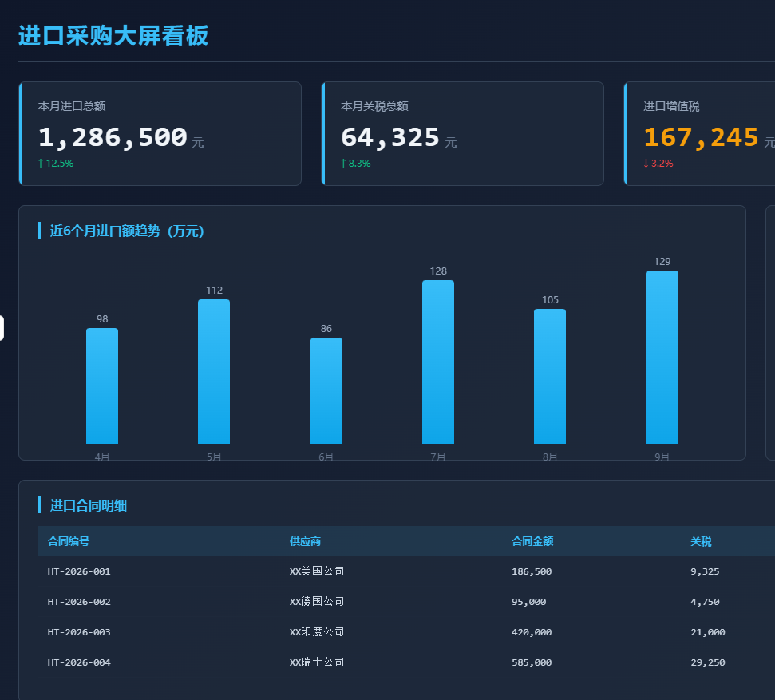Open contract row HT-2026-003
Viewport: 775px width, 700px height.
pyautogui.click(x=406, y=632)
